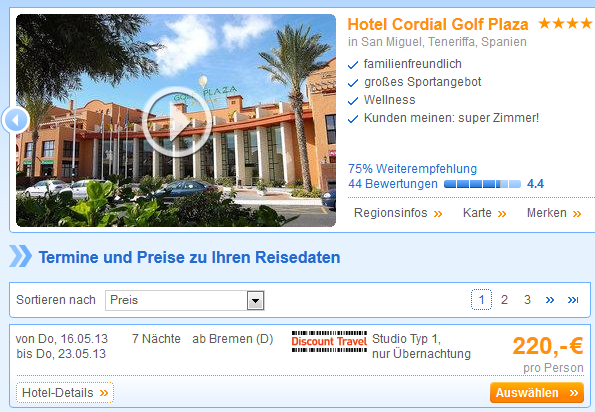Click the rating bar showing 4.4
The image size is (595, 412).
point(482,184)
